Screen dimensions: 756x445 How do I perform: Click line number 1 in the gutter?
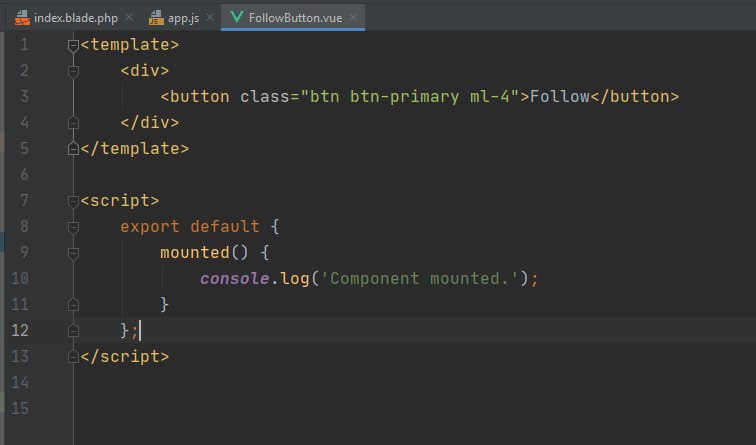[x=24, y=45]
